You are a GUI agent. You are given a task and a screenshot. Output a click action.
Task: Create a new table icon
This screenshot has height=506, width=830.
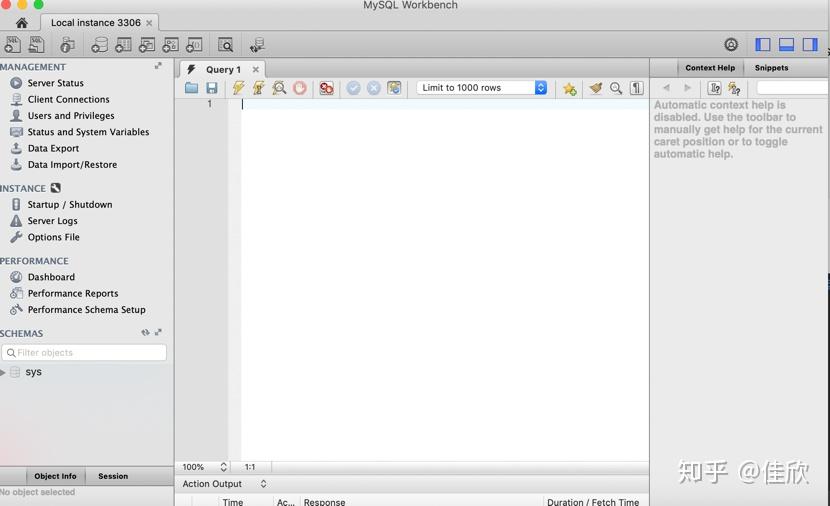[123, 45]
